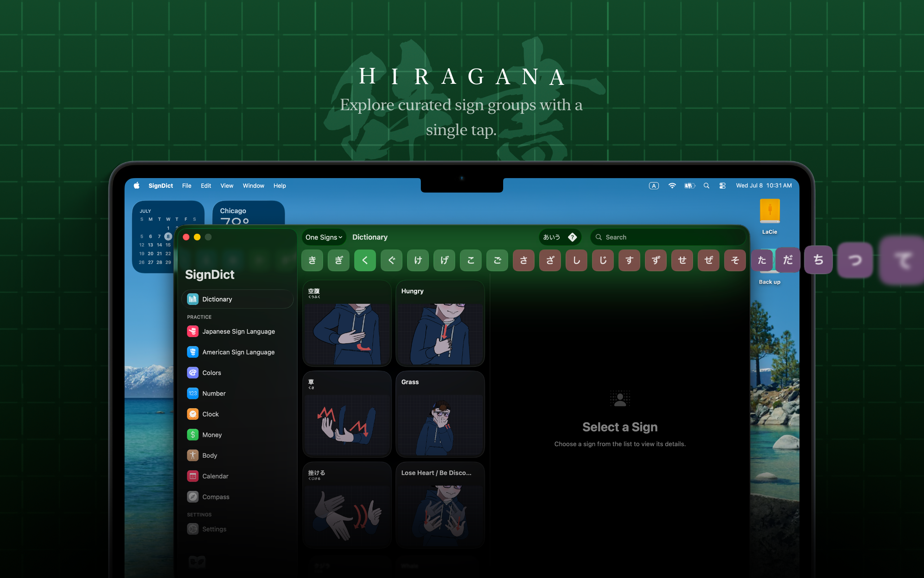Select the ち hiragana filter
The height and width of the screenshot is (578, 924).
818,260
